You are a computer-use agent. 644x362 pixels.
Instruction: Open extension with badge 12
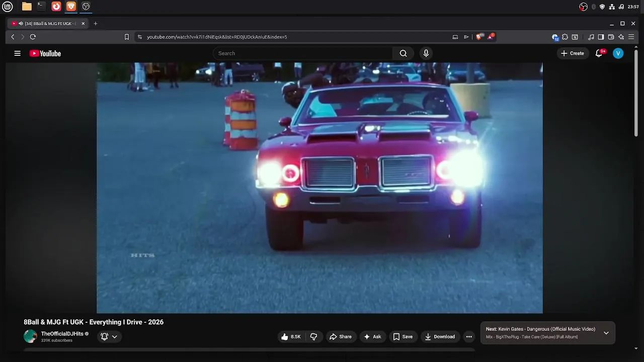(x=555, y=37)
